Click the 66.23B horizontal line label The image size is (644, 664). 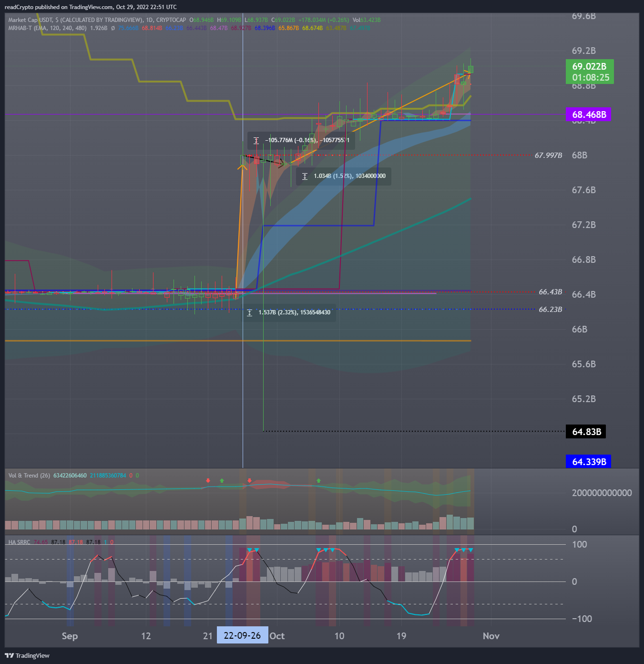pos(551,310)
